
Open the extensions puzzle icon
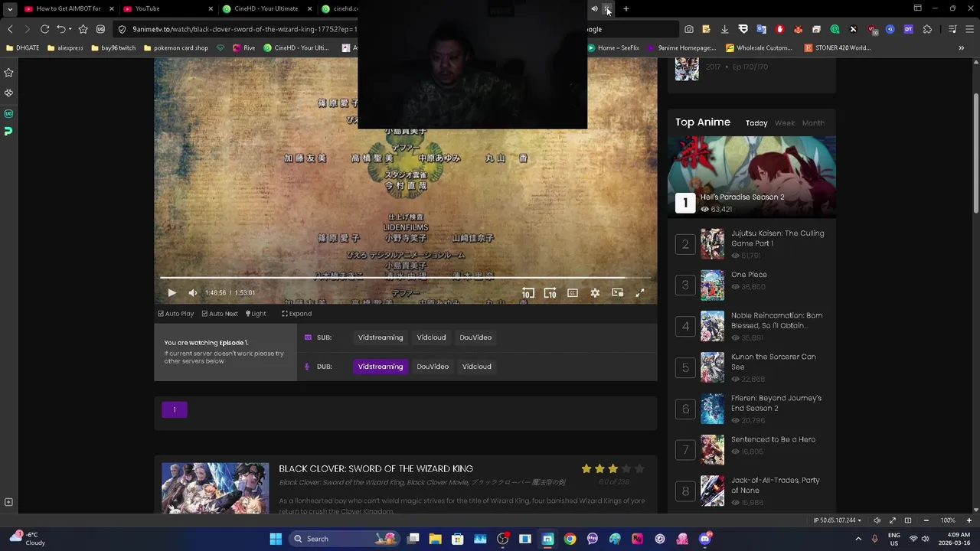(928, 29)
